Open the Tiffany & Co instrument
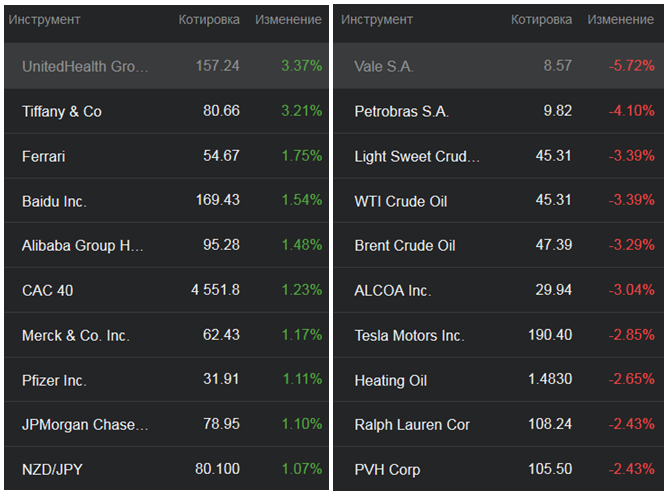This screenshot has height=493, width=668. [x=62, y=111]
